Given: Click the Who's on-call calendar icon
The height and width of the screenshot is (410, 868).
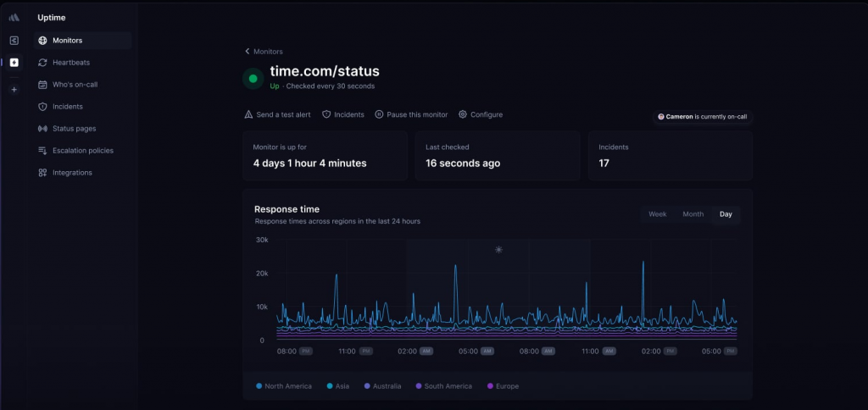Looking at the screenshot, I should pyautogui.click(x=43, y=85).
